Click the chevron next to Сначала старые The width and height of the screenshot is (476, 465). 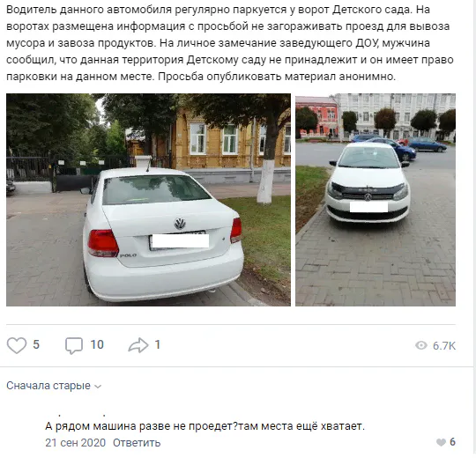click(x=98, y=387)
